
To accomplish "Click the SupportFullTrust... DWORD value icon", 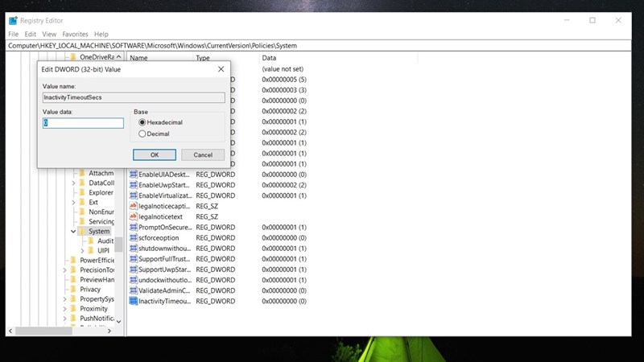I will pos(133,258).
